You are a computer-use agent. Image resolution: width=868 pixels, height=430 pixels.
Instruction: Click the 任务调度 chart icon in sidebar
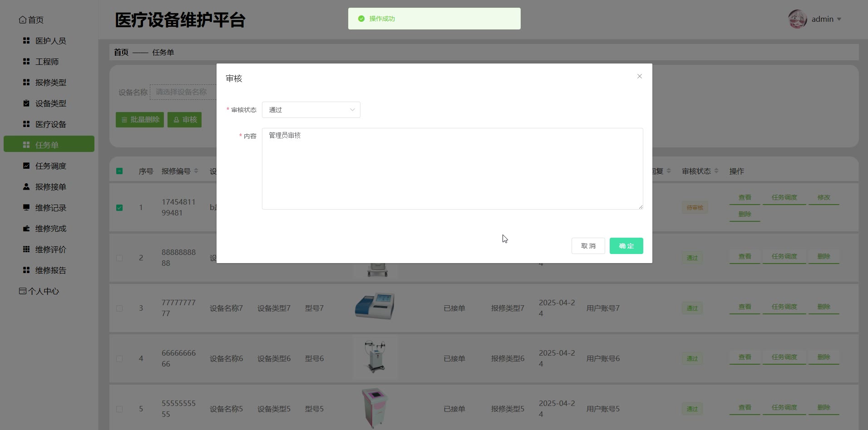[26, 166]
